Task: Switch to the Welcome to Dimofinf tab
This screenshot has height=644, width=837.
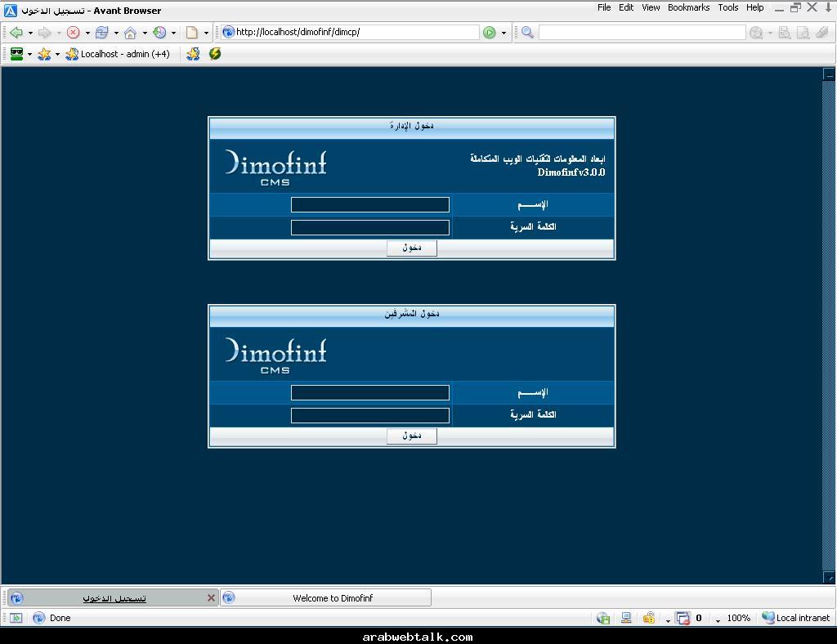Action: (325, 598)
